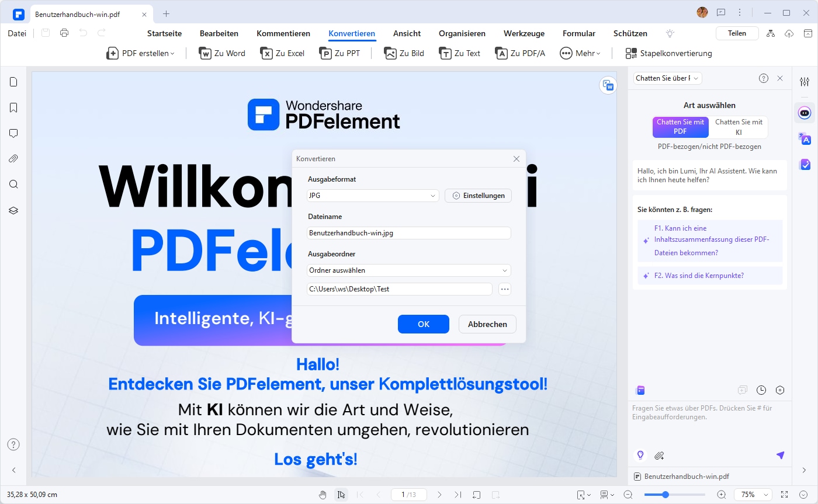The width and height of the screenshot is (818, 504).
Task: Open the attachments paperclip panel
Action: coord(13,159)
